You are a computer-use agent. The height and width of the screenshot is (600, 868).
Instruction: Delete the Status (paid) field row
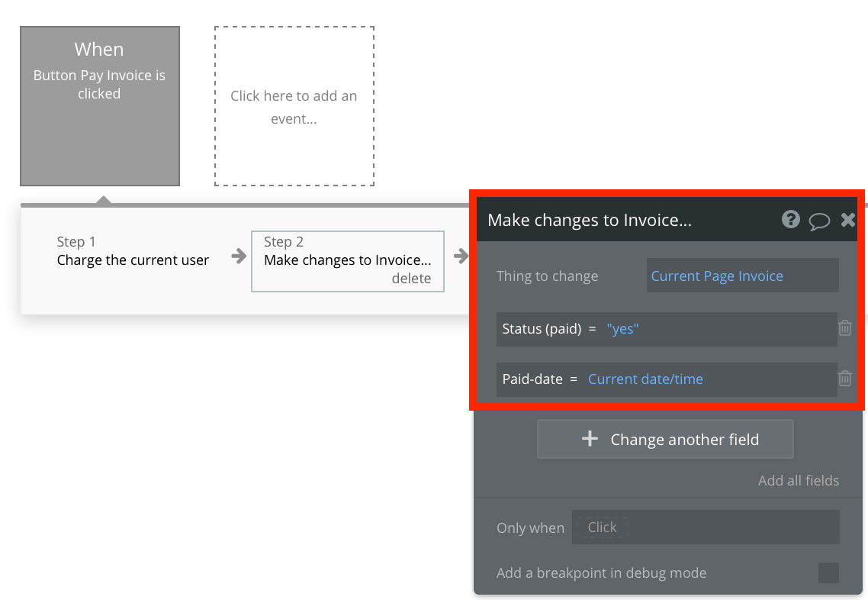pos(845,328)
